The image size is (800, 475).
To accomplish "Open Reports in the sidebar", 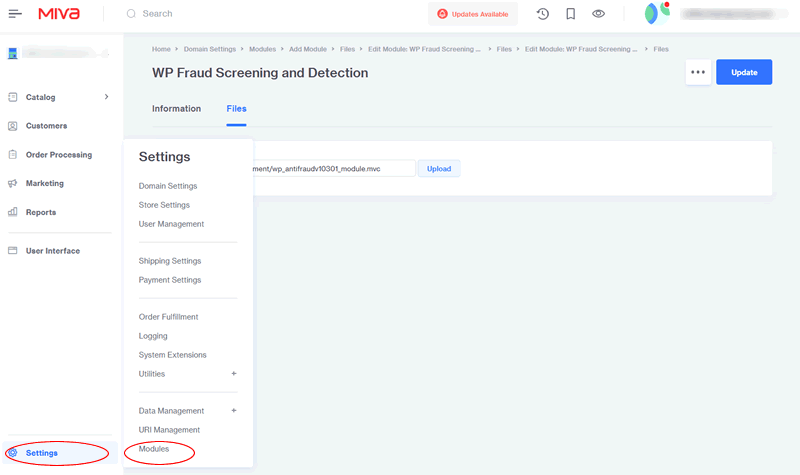I will pos(41,212).
